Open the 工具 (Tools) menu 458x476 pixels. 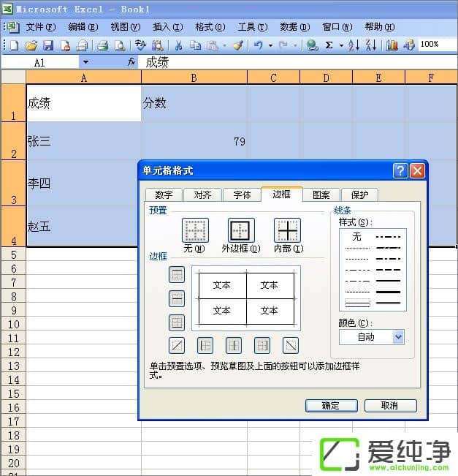click(x=252, y=27)
